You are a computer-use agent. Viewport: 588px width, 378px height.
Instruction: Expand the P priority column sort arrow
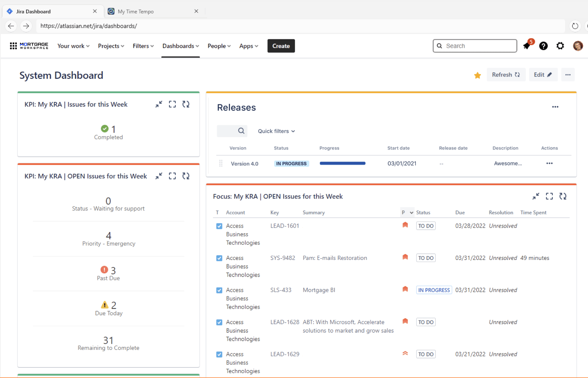pyautogui.click(x=411, y=212)
